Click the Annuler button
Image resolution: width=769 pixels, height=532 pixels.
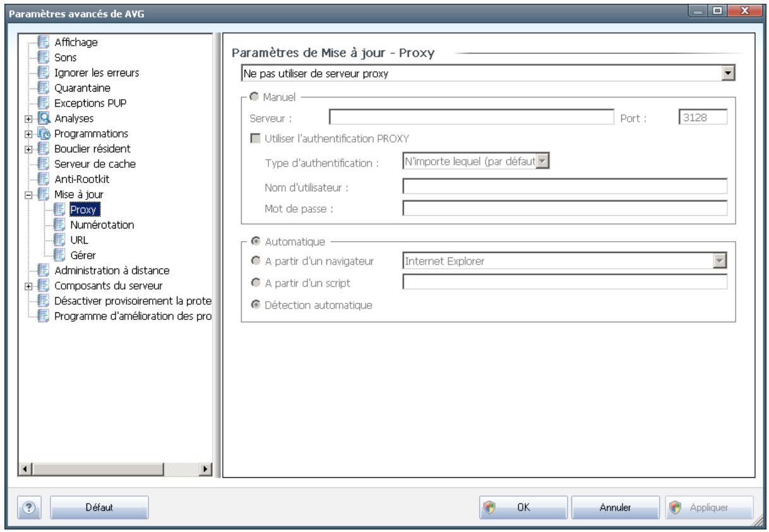click(616, 507)
